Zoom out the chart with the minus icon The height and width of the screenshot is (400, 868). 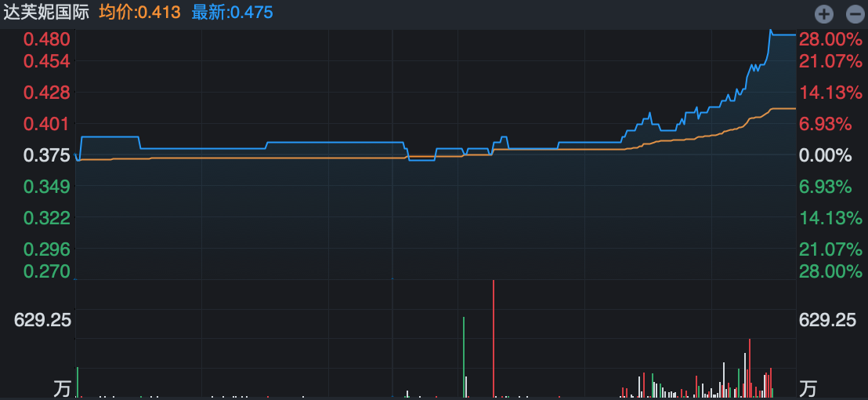pyautogui.click(x=855, y=14)
